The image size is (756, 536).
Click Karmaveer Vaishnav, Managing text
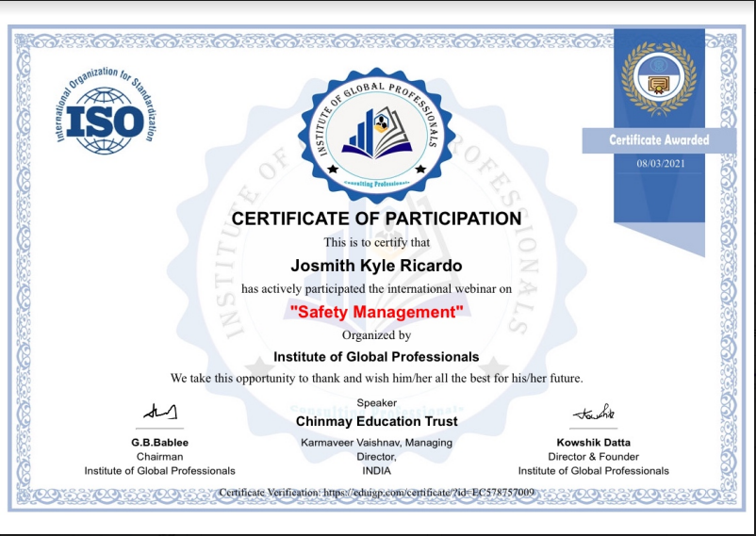click(x=376, y=443)
